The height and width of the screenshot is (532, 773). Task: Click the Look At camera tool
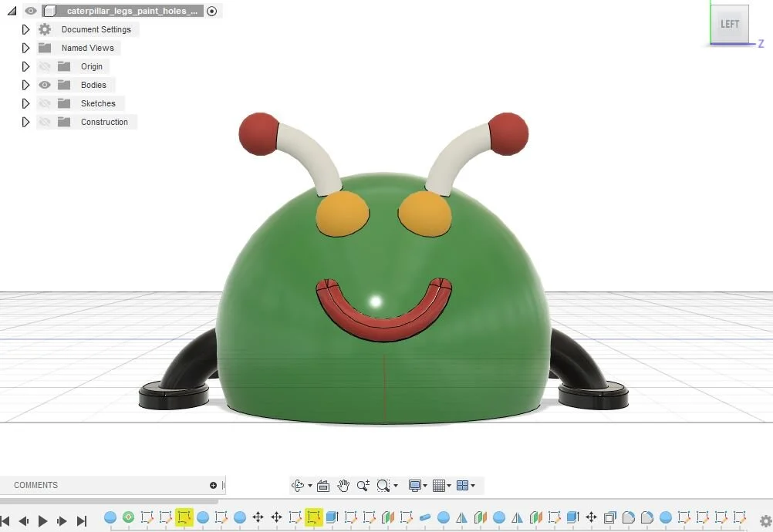(323, 486)
